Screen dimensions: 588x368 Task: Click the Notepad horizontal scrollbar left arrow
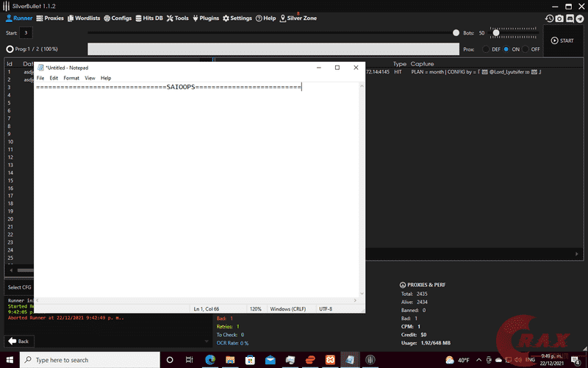(37, 300)
